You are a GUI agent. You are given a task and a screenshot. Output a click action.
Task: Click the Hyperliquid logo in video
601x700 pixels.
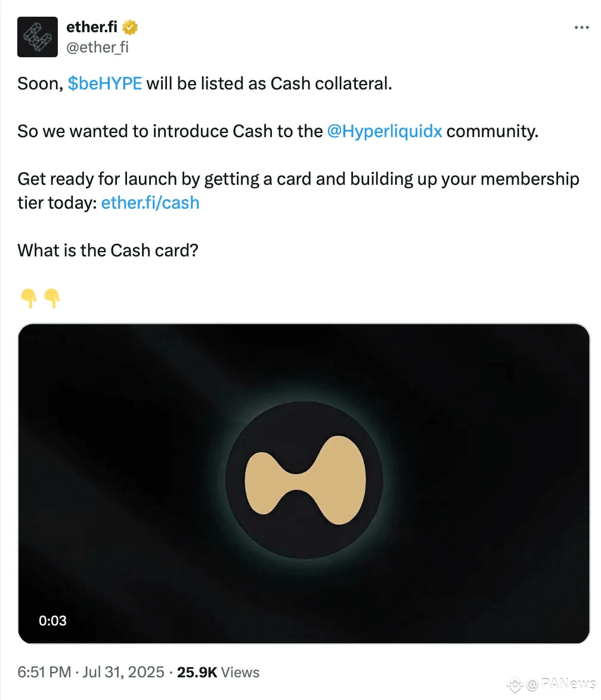point(305,480)
